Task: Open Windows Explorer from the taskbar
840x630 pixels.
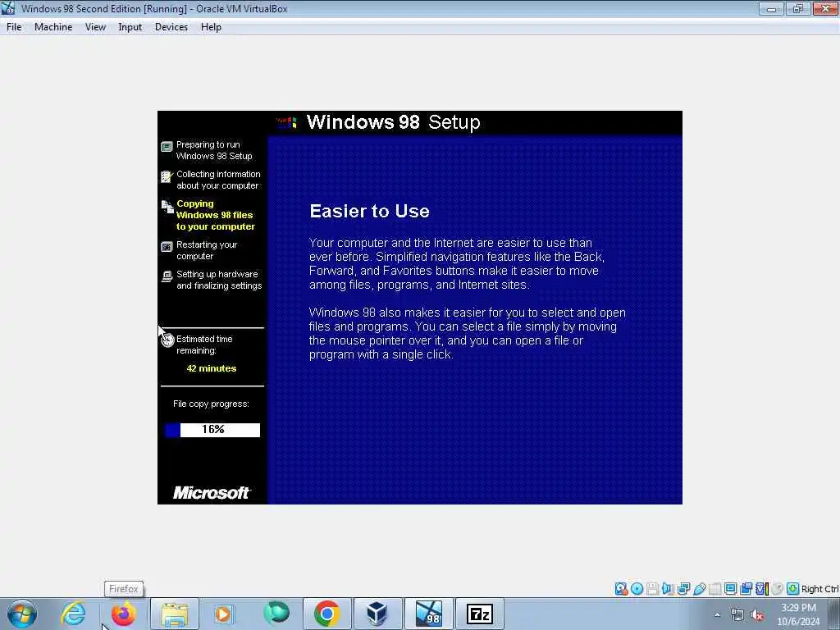Action: tap(174, 614)
